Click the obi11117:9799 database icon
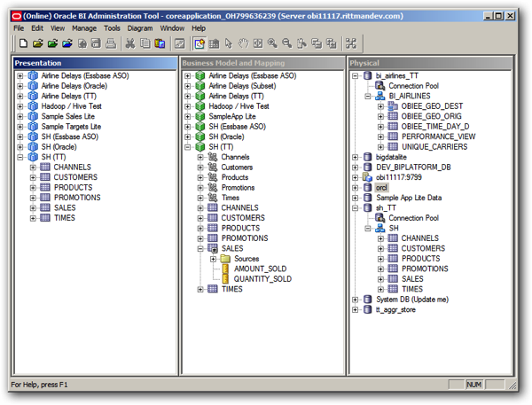 (367, 177)
